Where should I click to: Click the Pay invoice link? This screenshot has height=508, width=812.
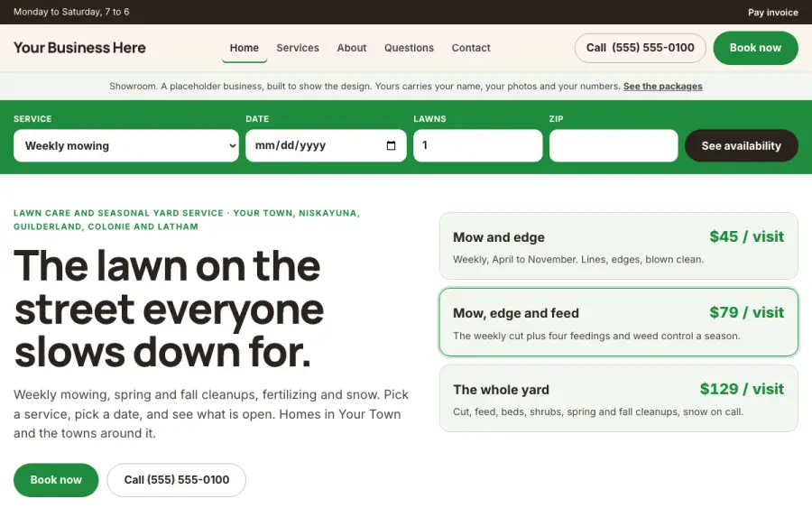772,13
